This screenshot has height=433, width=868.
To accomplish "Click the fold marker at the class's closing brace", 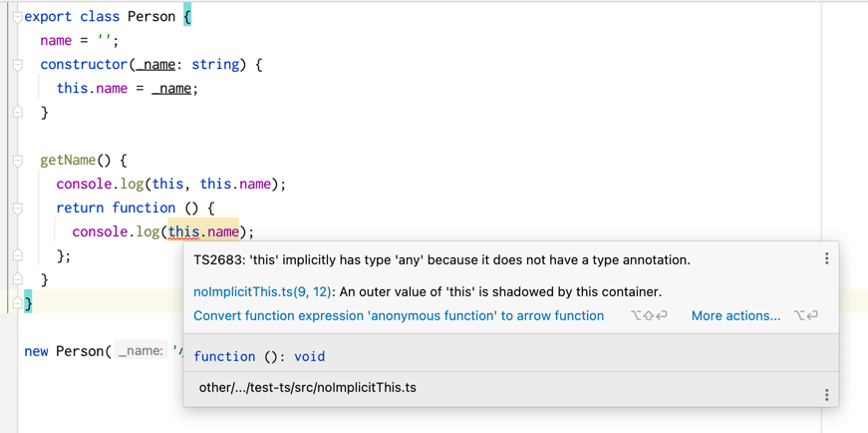I will coord(18,303).
